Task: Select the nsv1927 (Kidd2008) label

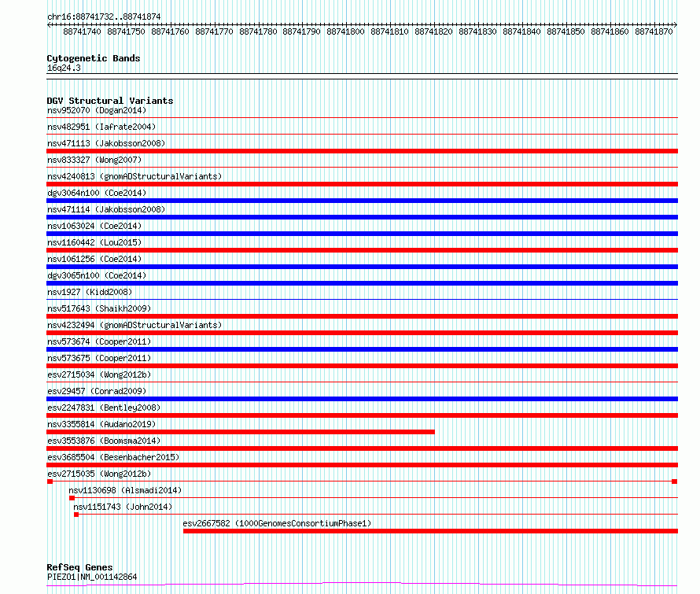Action: [x=90, y=292]
